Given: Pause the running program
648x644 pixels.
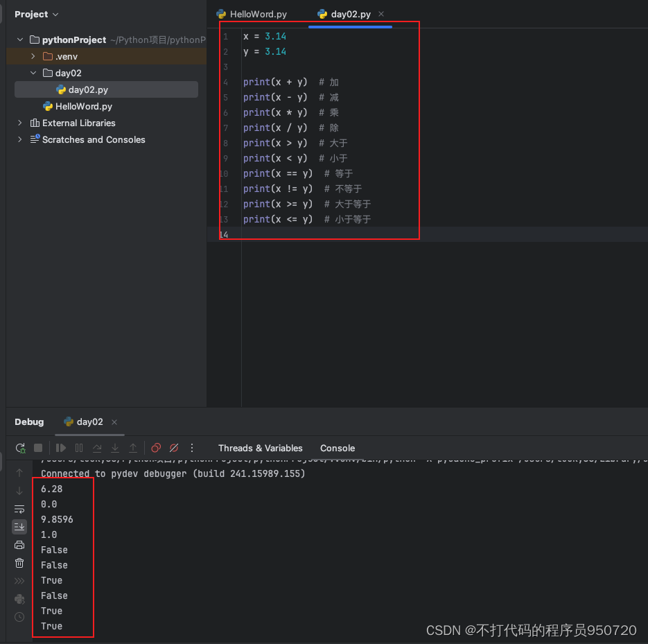Looking at the screenshot, I should click(79, 448).
